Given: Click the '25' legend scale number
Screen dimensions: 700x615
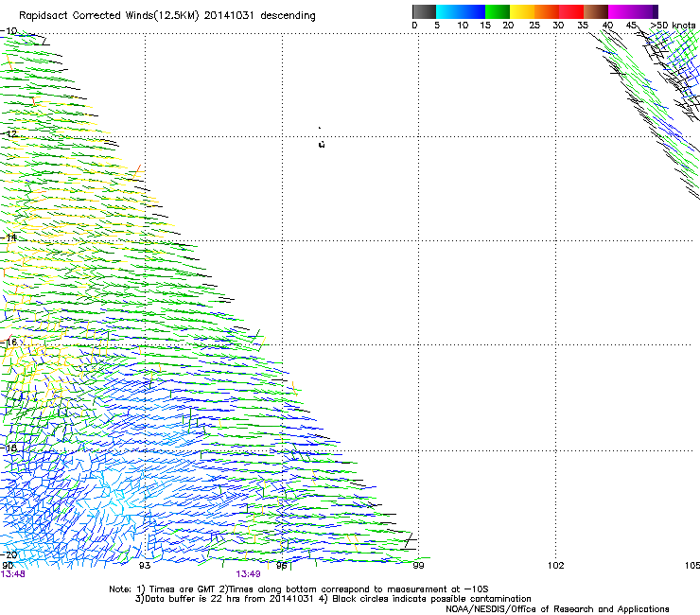Looking at the screenshot, I should 534,26.
